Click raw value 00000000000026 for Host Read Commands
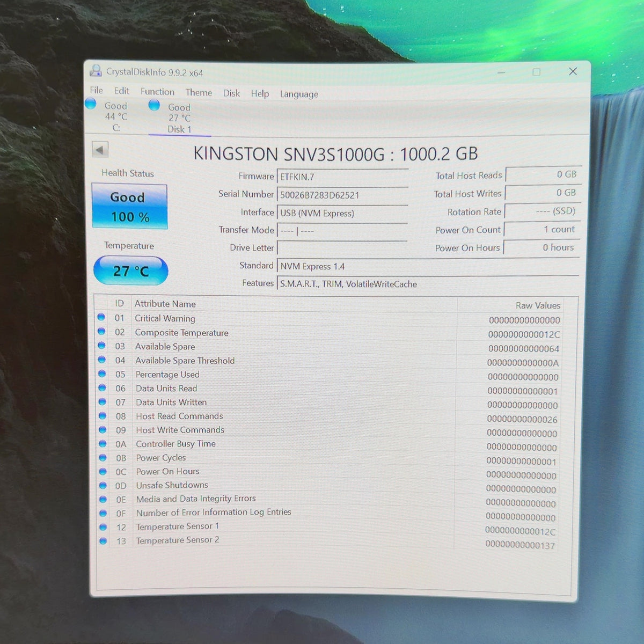 pos(523,419)
